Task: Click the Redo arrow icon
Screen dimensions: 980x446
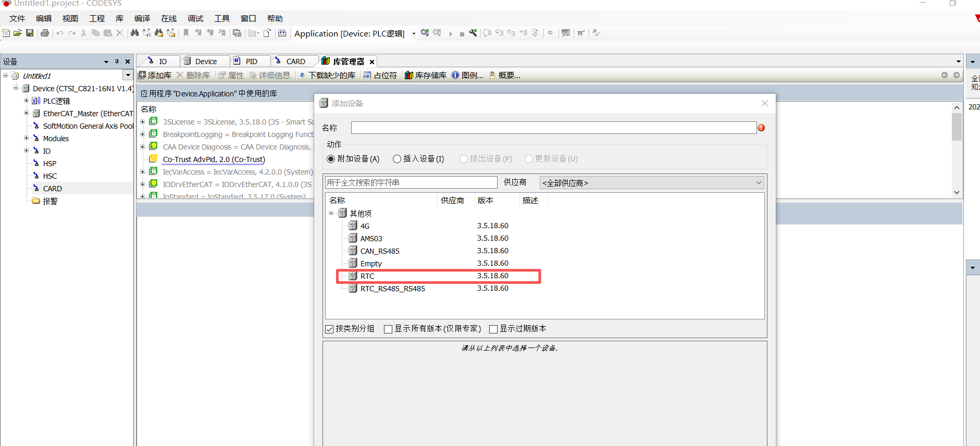Action: 72,33
